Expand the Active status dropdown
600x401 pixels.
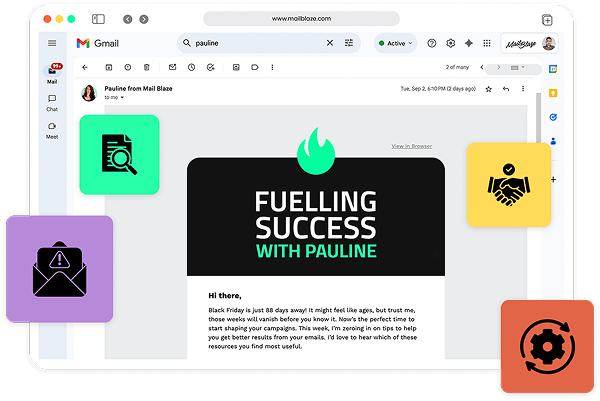click(395, 43)
